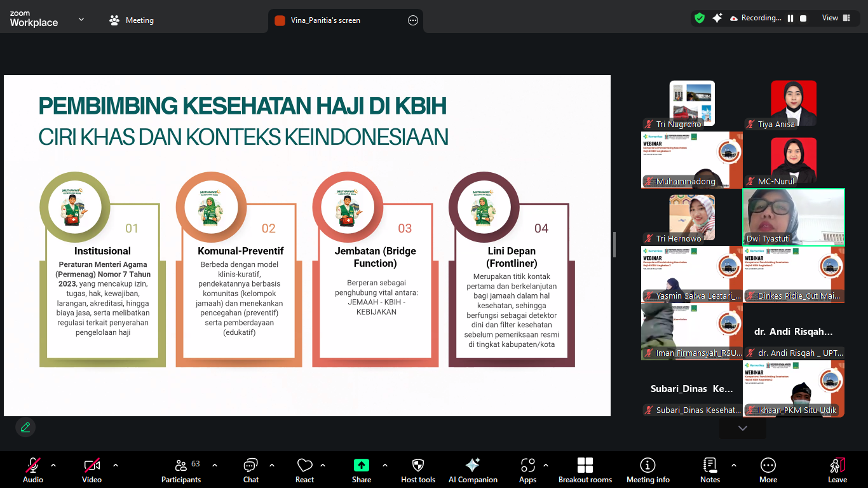Select Dwi Tyastuti's video thumbnail

pos(794,217)
